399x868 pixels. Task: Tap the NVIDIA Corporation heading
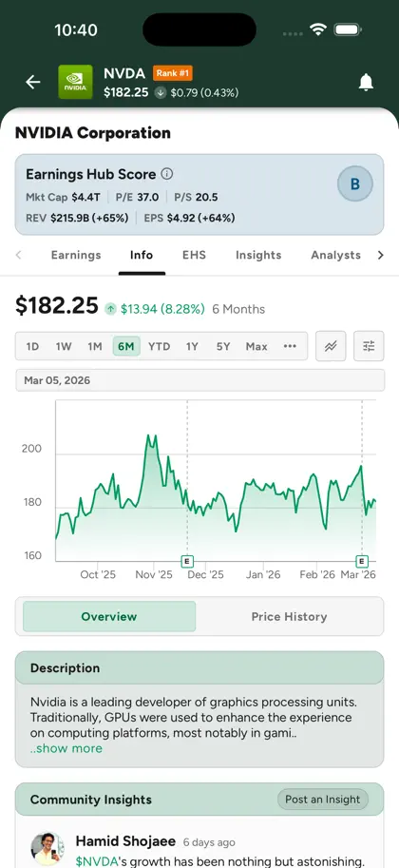93,133
